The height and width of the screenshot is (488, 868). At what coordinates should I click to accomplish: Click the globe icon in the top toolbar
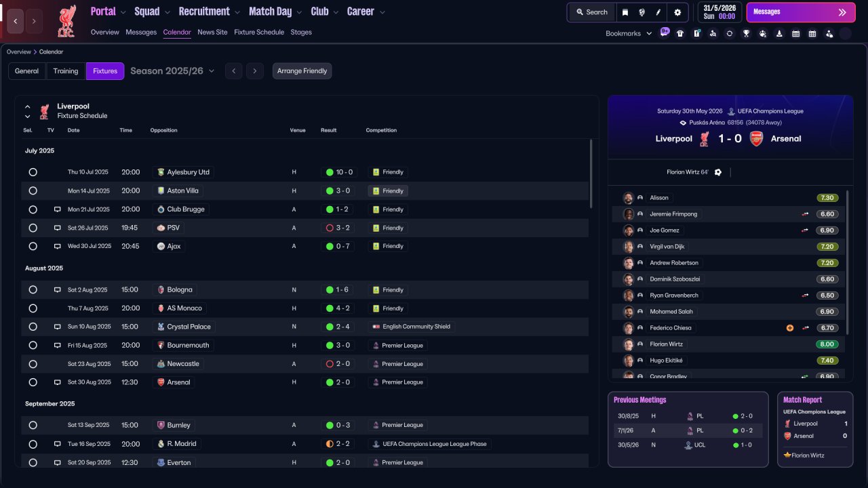tap(642, 12)
